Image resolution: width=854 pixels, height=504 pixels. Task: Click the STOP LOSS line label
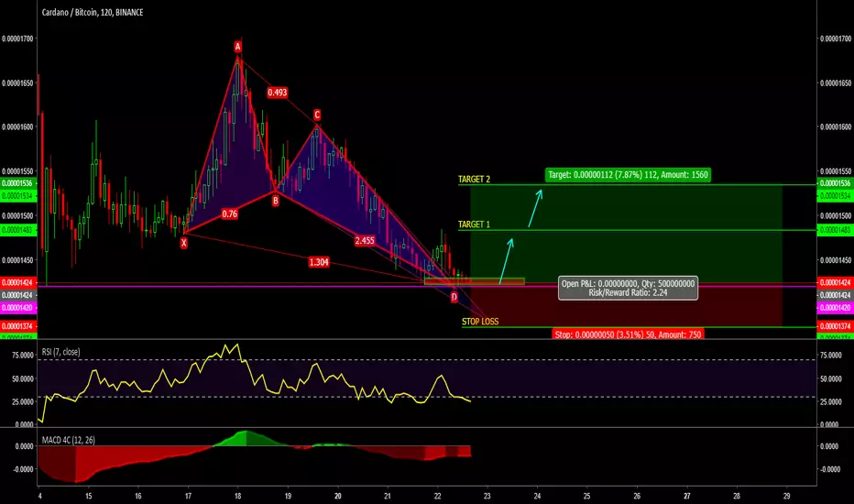(480, 322)
